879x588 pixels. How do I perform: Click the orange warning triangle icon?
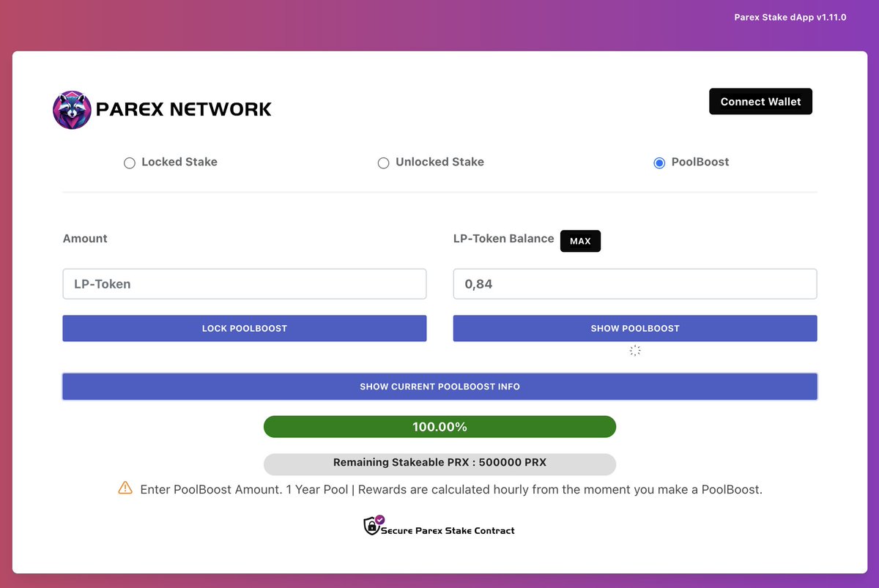point(125,488)
